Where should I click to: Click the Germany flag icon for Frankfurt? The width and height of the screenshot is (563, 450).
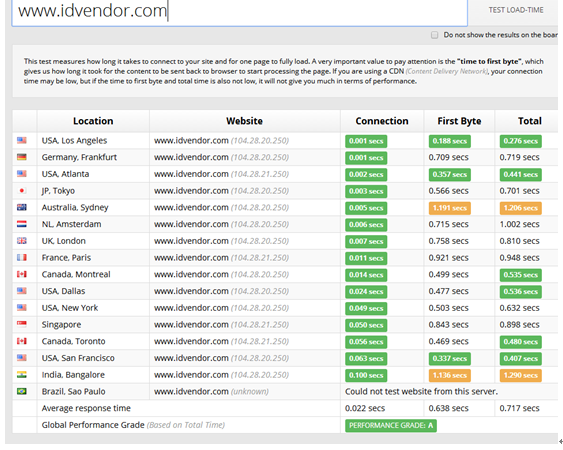[22, 157]
